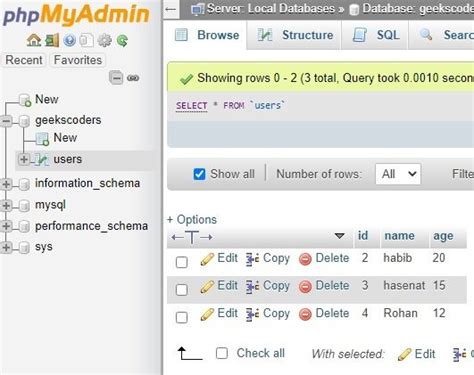Click the geekscoders database cylinder icon
Image resolution: width=474 pixels, height=375 pixels.
pyautogui.click(x=24, y=121)
